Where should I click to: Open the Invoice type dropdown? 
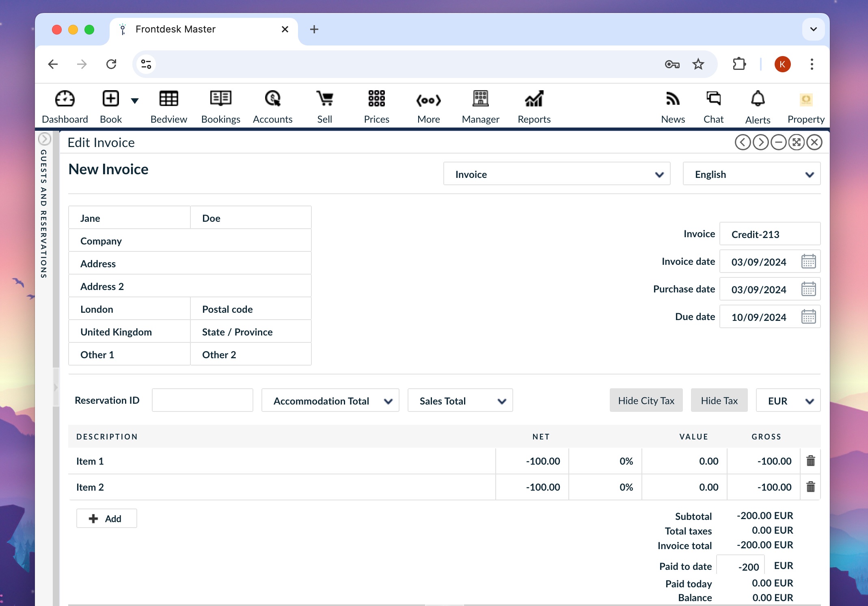click(557, 174)
